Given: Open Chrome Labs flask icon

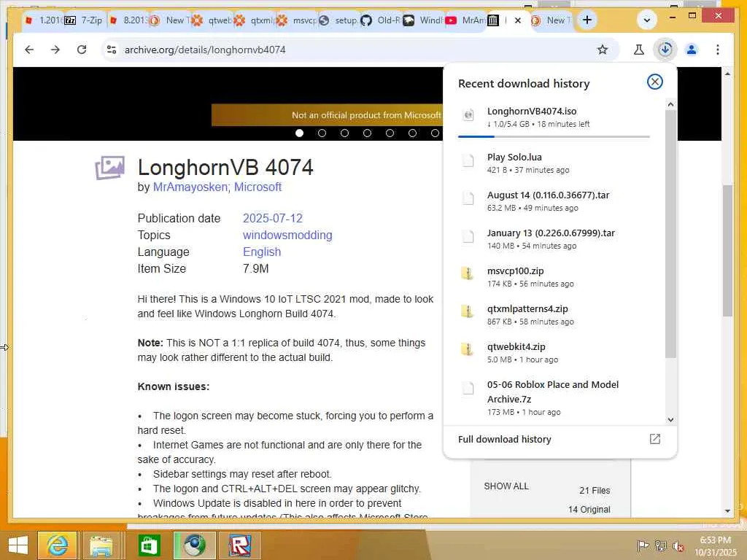Looking at the screenshot, I should [639, 50].
